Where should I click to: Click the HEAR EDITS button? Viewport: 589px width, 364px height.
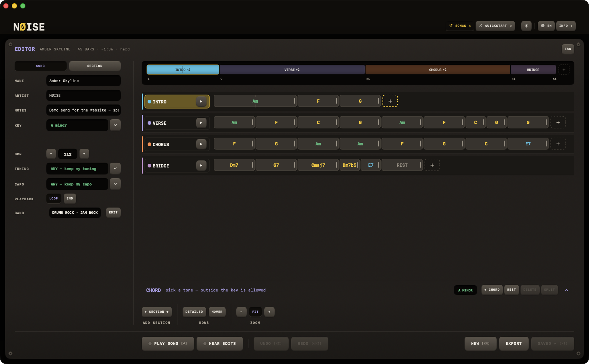coord(220,344)
